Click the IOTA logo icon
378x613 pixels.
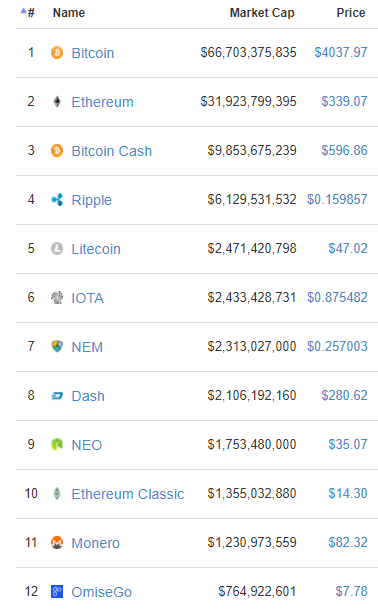[x=57, y=298]
